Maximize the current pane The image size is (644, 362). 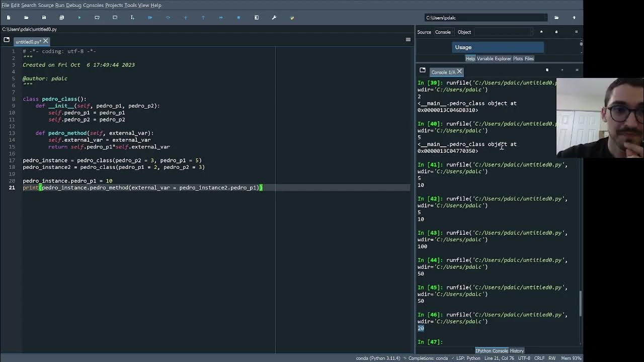click(x=257, y=18)
